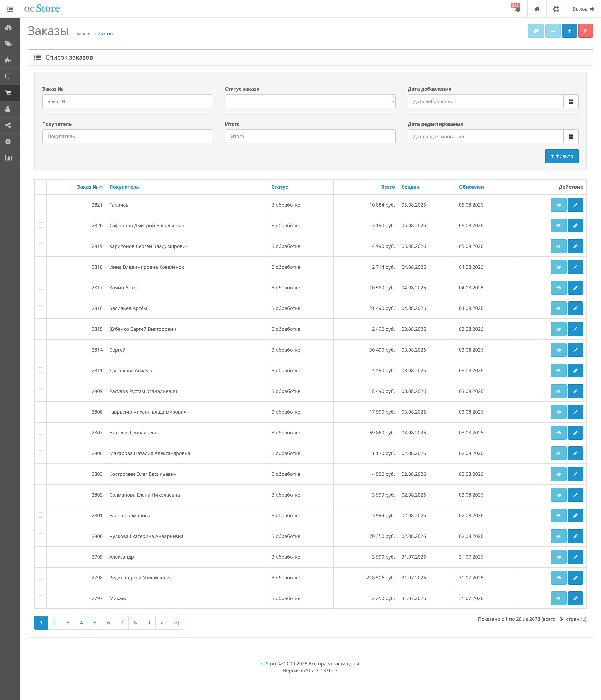601x700 pixels.
Task: Check the box for order 2811
Action: tap(40, 370)
